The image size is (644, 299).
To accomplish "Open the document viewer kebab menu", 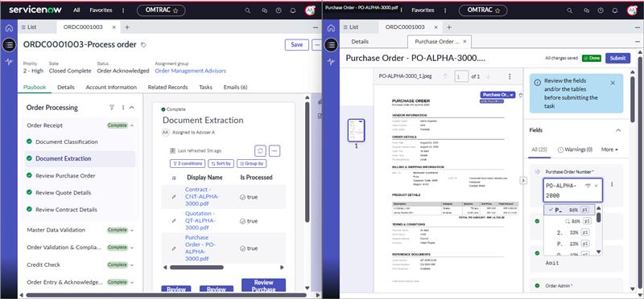I will 510,76.
